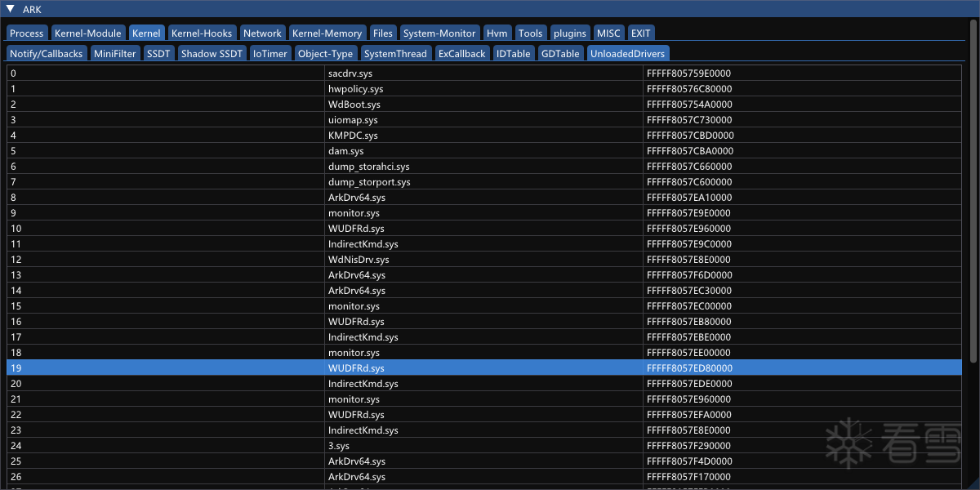Open the Notify/Callbacks sub-tab

(x=47, y=53)
